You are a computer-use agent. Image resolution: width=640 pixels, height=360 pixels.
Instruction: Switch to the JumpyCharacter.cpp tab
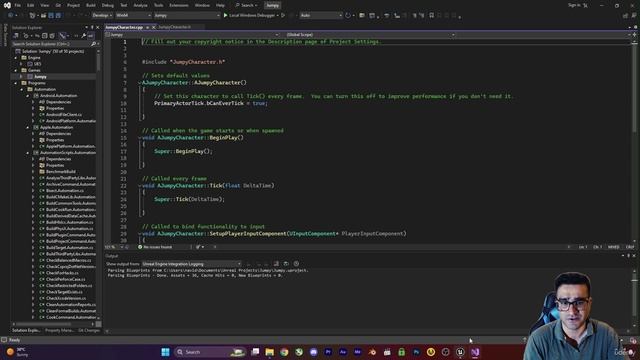pos(124,27)
